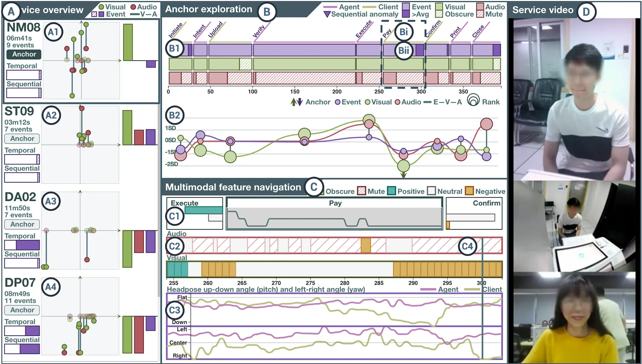Click the Anchor up-down arrows legend icon
642x364 pixels.
click(297, 102)
